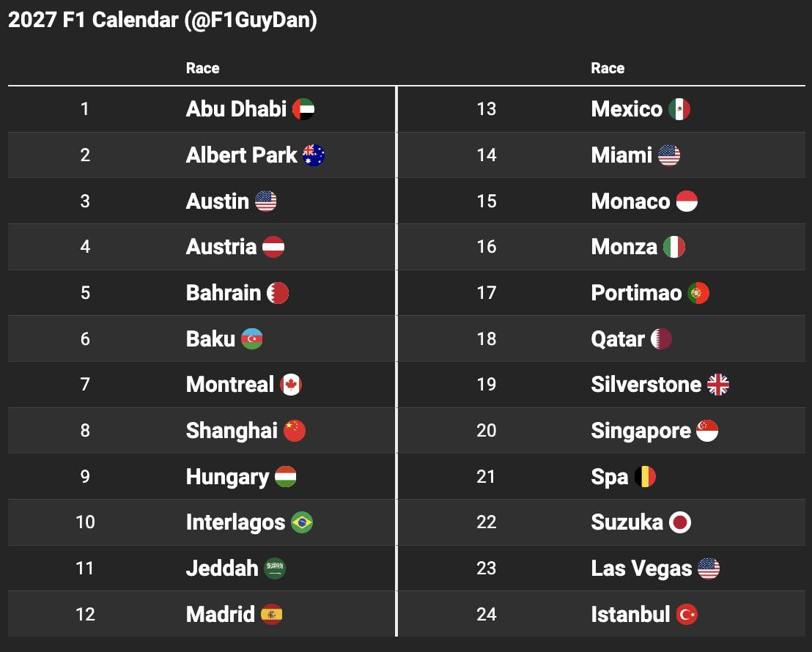Select the Monza race name
The width and height of the screenshot is (812, 652).
624,247
